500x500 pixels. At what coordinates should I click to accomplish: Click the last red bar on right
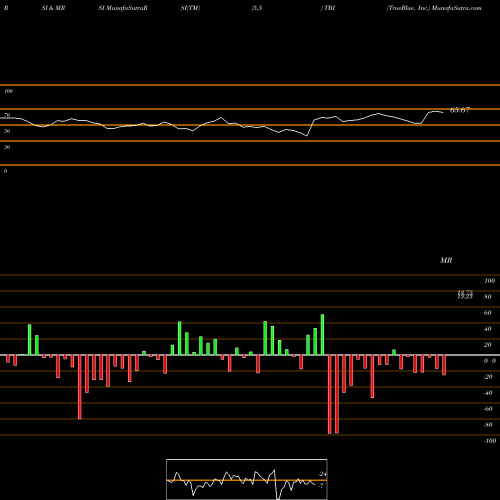click(444, 365)
